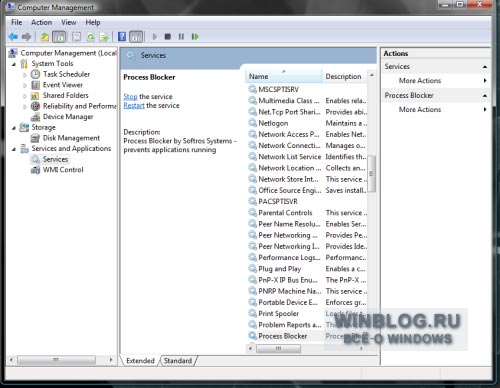Click the Disk Management icon in tree
The height and width of the screenshot is (388, 500).
[35, 138]
